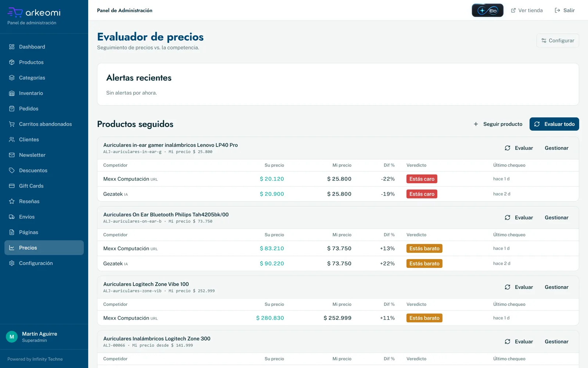The height and width of the screenshot is (368, 588).
Task: Open Mexx Computación URL for Lenovo LP40
Action: (x=154, y=180)
